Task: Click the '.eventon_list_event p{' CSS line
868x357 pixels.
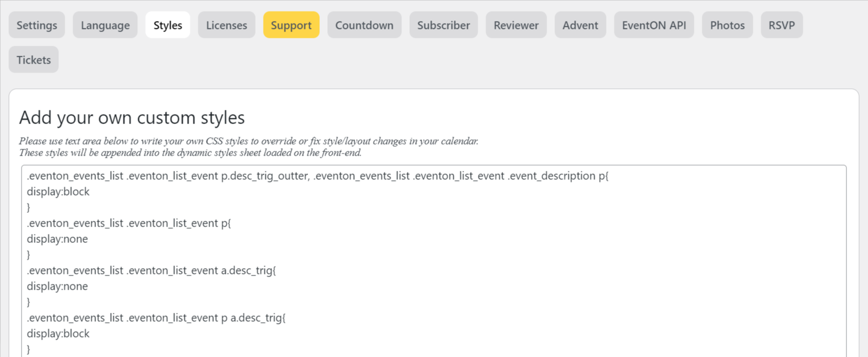Action: pyautogui.click(x=129, y=223)
